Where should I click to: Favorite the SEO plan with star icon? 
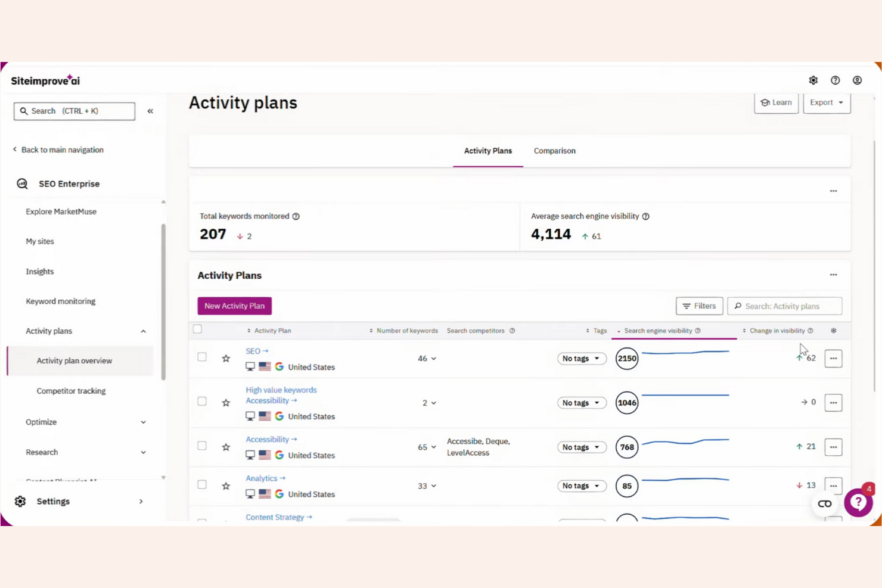226,358
